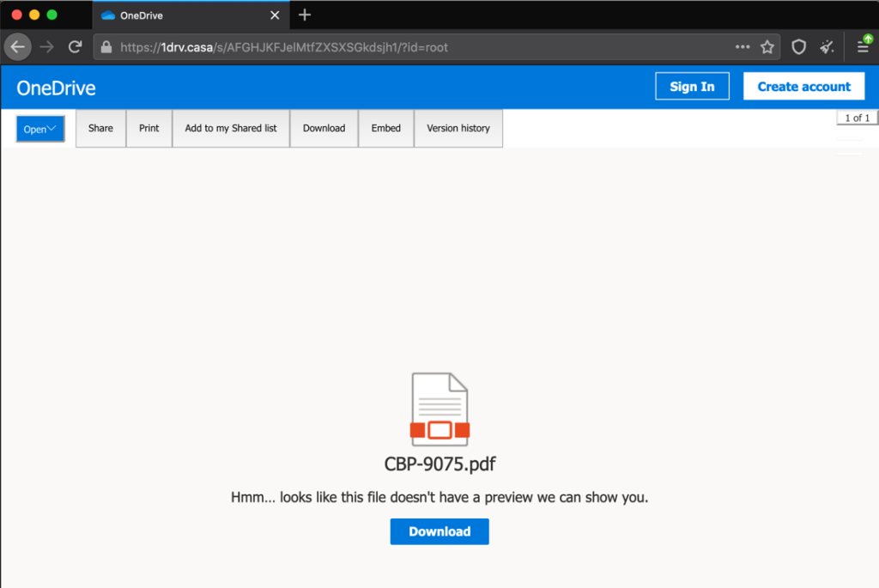Click the Create account button

coord(803,87)
